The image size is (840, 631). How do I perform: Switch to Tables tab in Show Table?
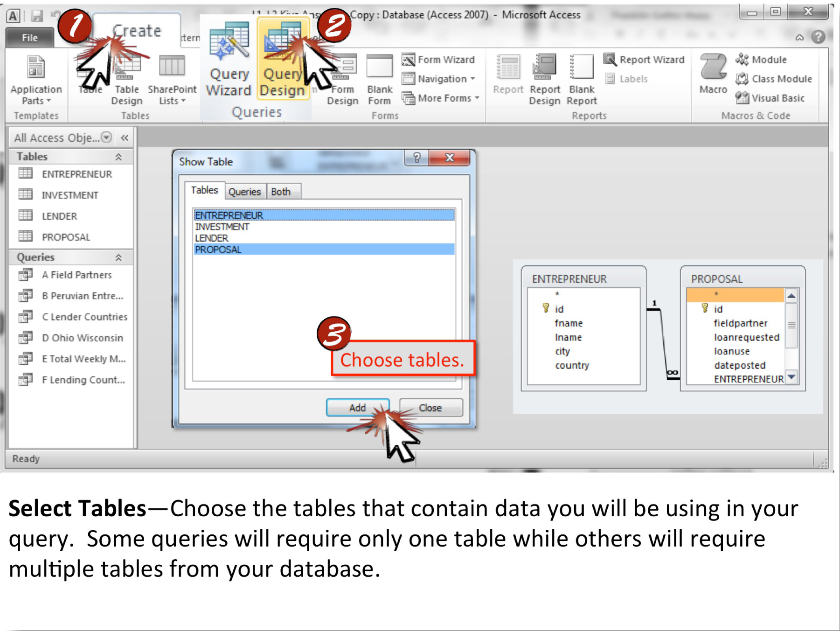click(x=204, y=190)
